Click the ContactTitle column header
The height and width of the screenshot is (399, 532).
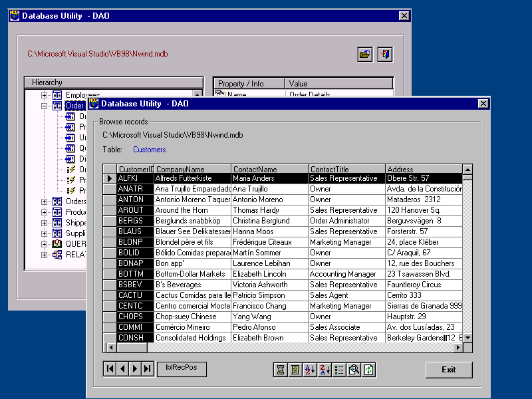point(346,169)
